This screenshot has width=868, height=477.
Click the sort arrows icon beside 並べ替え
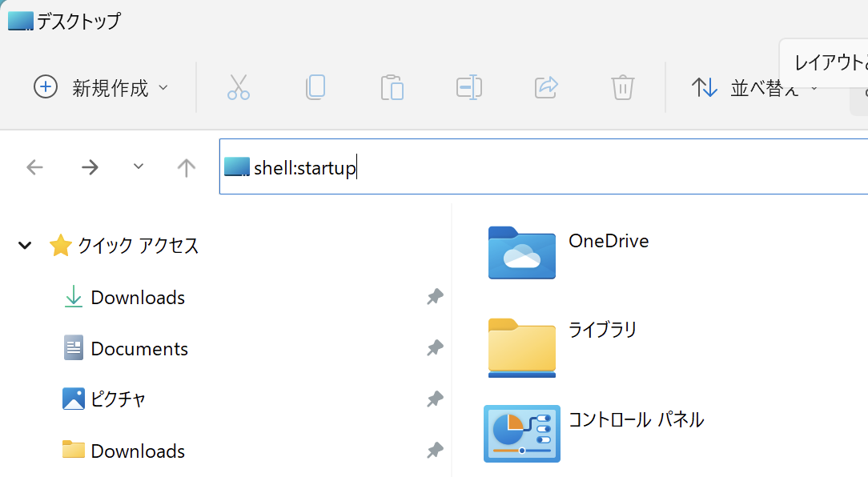pos(704,87)
